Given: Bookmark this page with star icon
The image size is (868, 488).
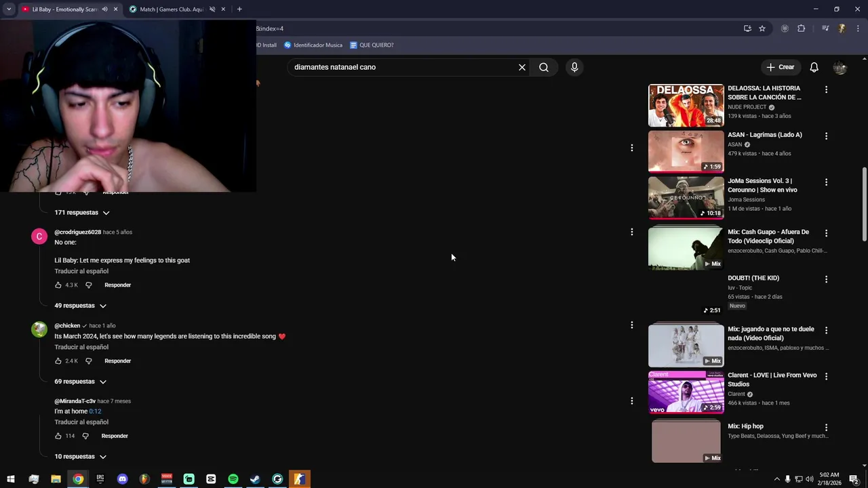Looking at the screenshot, I should [x=762, y=28].
